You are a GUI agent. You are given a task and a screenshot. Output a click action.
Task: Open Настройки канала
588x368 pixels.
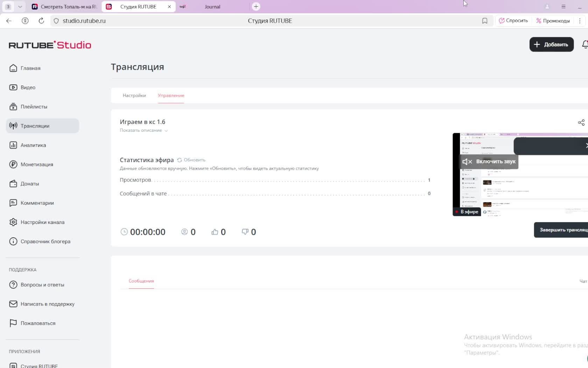pos(42,222)
